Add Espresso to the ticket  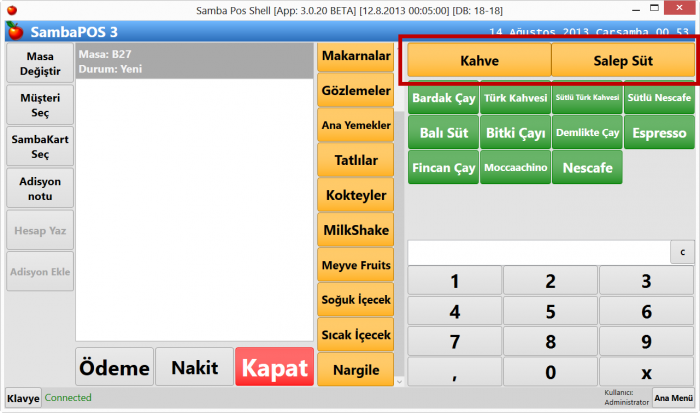[x=659, y=132]
